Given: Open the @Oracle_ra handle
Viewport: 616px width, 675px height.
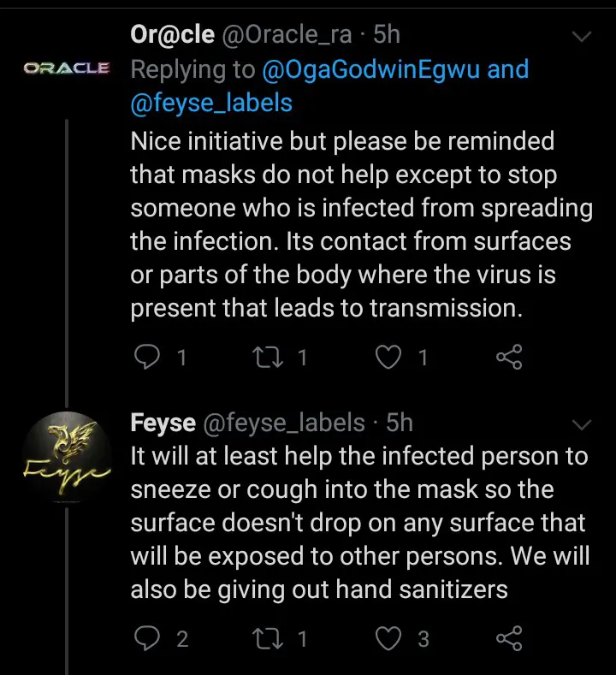Looking at the screenshot, I should (287, 34).
